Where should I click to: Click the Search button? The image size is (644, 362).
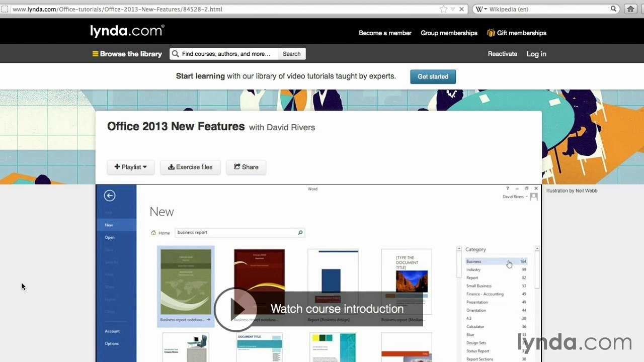(x=291, y=54)
